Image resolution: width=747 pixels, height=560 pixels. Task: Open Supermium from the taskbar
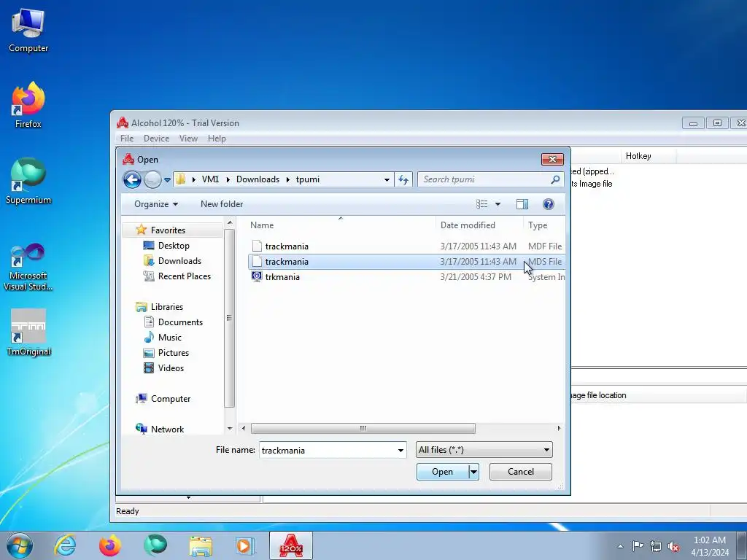(155, 545)
